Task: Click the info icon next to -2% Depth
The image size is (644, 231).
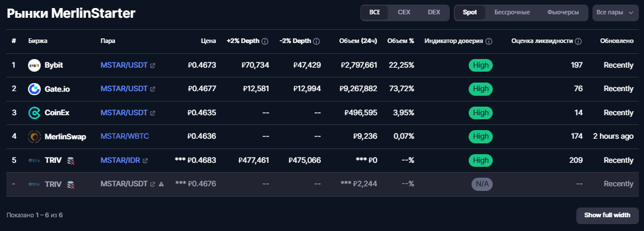Action: [x=316, y=41]
